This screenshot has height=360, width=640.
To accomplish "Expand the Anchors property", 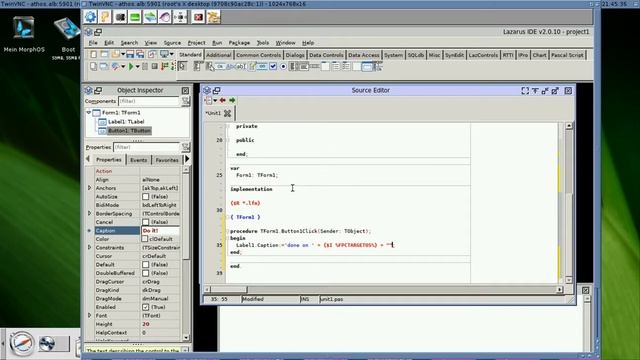I will click(x=89, y=188).
